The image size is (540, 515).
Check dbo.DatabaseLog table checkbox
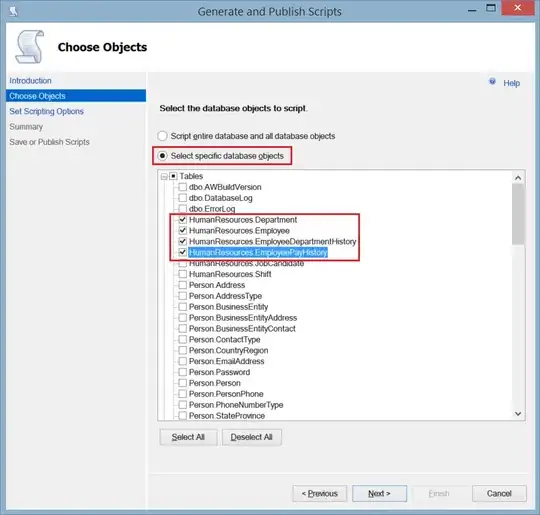183,198
